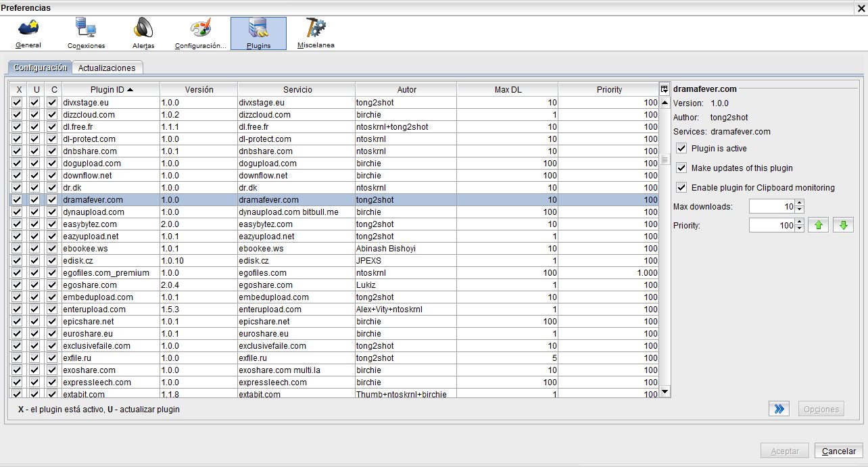868x467 pixels.
Task: Click the blue double-arrow button
Action: click(x=779, y=409)
